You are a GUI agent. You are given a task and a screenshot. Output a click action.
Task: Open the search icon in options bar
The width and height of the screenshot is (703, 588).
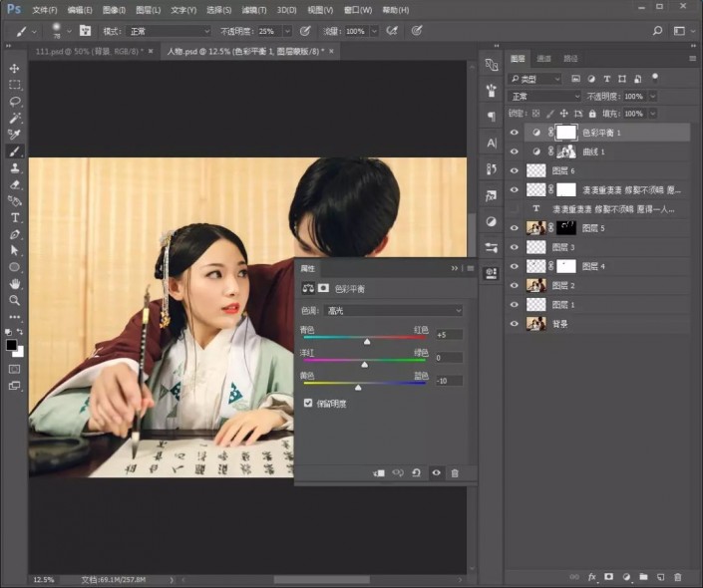(x=657, y=31)
